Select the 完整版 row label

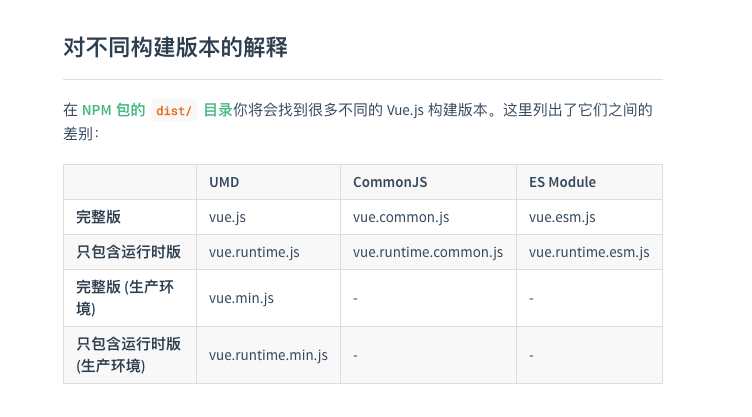click(x=130, y=217)
